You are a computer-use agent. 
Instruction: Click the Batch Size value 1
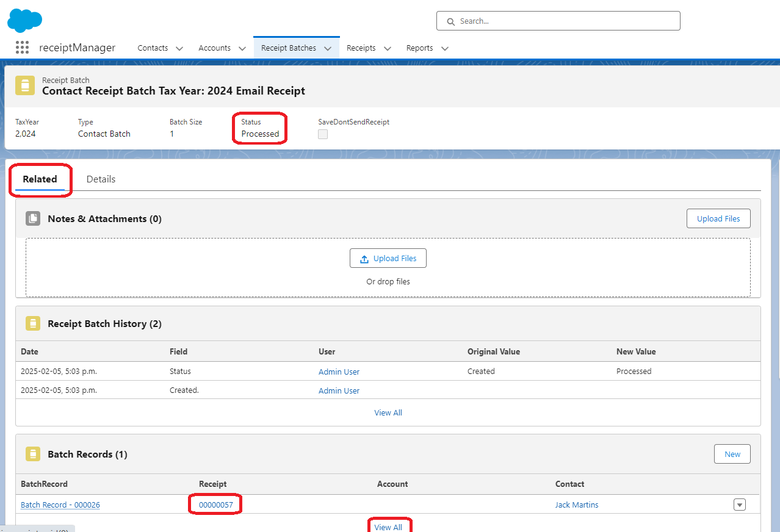tap(172, 134)
